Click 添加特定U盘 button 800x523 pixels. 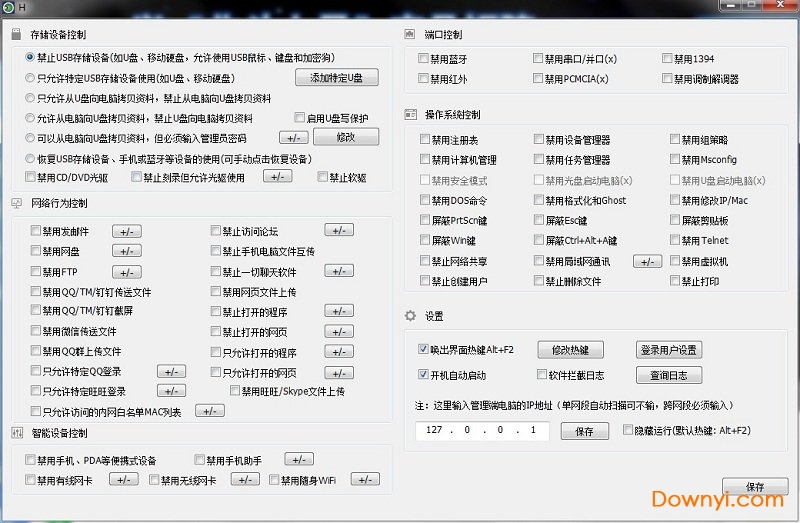(x=337, y=78)
